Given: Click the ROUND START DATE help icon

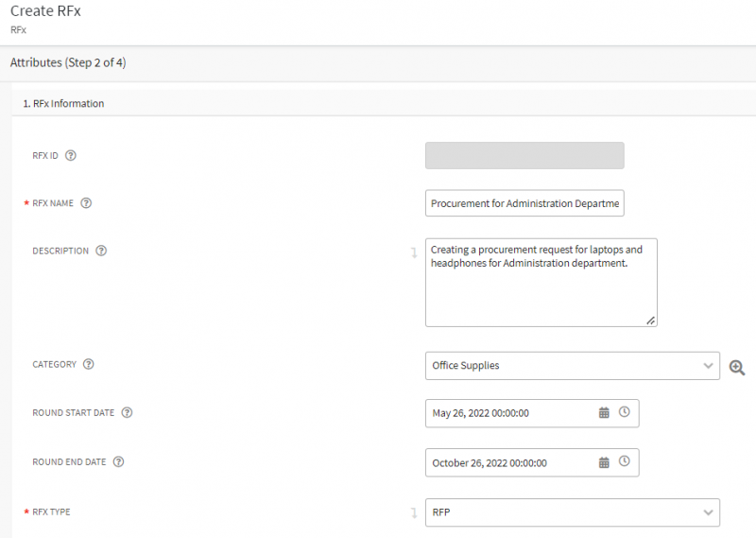Looking at the screenshot, I should 127,413.
